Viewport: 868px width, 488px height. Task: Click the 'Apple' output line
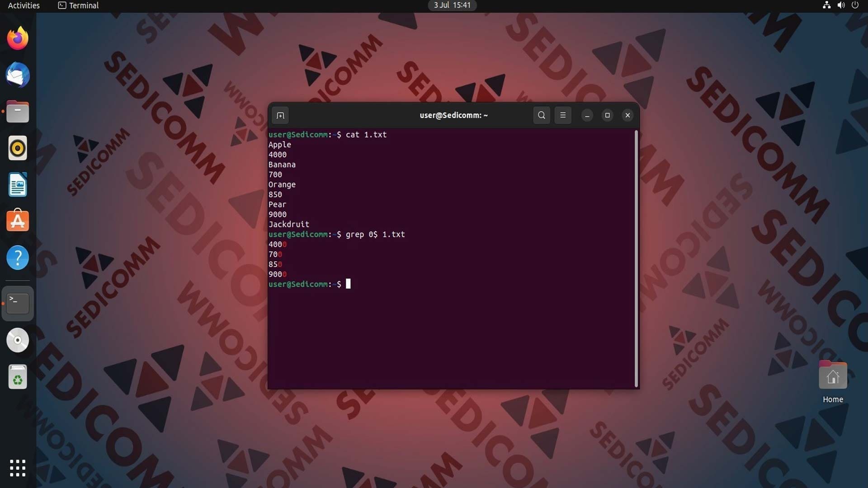point(280,145)
